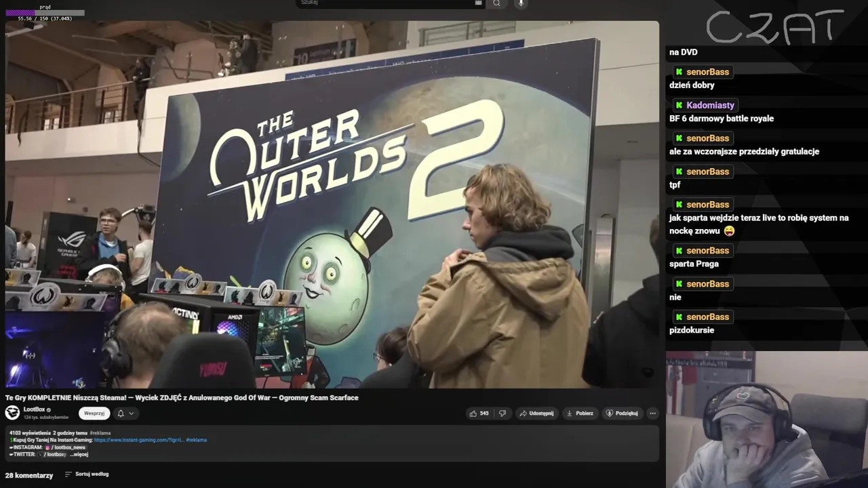Click the Wesprzyj button
This screenshot has width=868, height=488.
[94, 413]
